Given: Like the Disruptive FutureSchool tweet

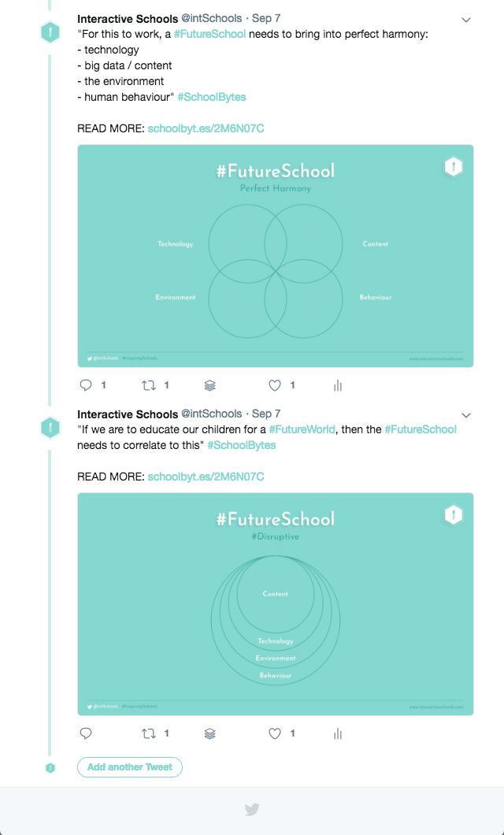Looking at the screenshot, I should 275,733.
